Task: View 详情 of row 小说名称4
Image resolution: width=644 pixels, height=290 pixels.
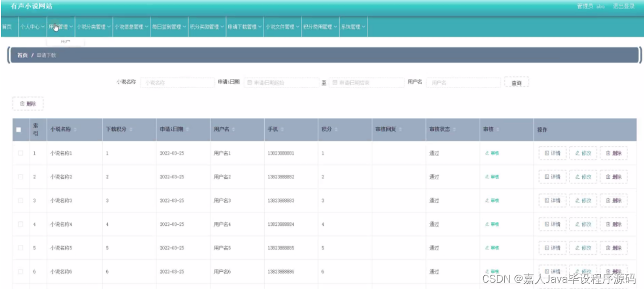Action: [553, 224]
